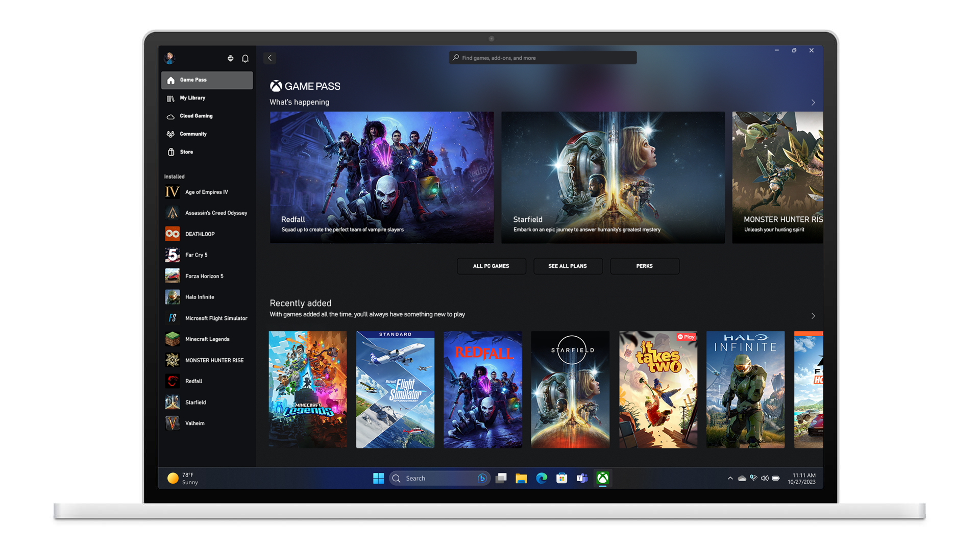Click the Xbox app taskbar icon
The image size is (980, 551).
point(603,478)
